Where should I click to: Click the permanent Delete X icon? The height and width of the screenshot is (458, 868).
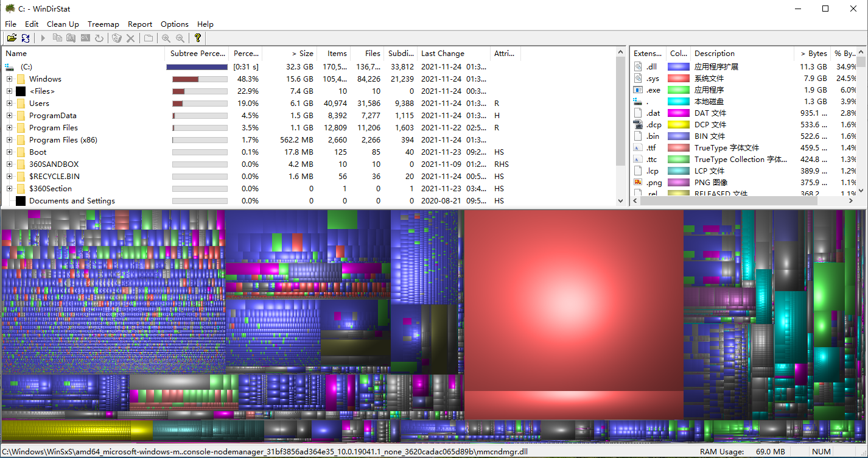(x=130, y=38)
